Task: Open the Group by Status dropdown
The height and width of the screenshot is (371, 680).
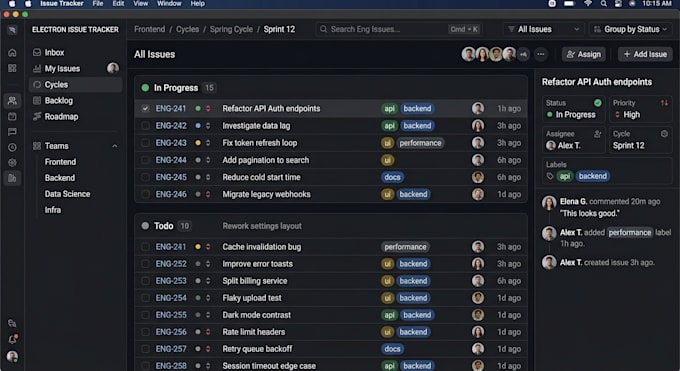Action: 631,29
